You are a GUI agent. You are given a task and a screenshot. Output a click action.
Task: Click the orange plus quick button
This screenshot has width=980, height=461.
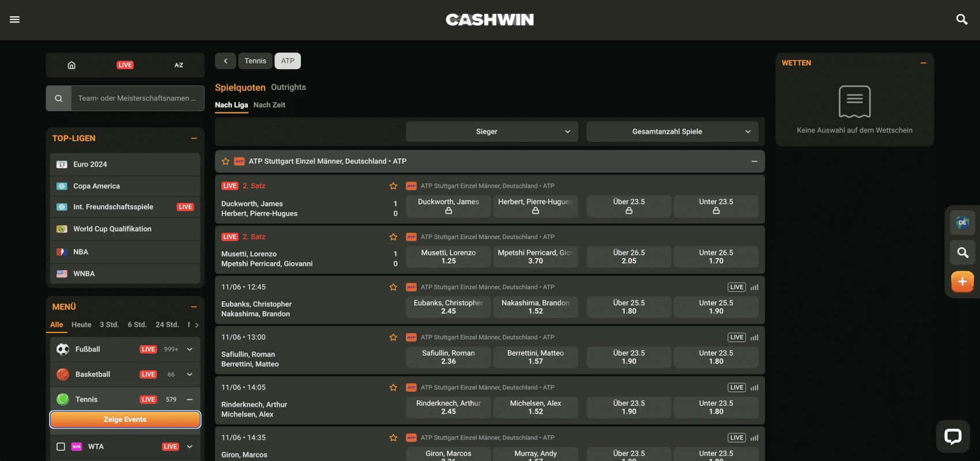(x=962, y=282)
